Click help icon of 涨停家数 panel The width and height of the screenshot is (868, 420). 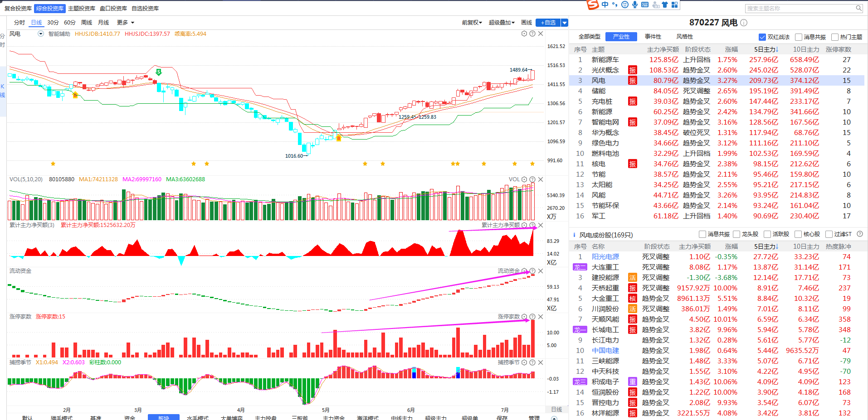[532, 317]
